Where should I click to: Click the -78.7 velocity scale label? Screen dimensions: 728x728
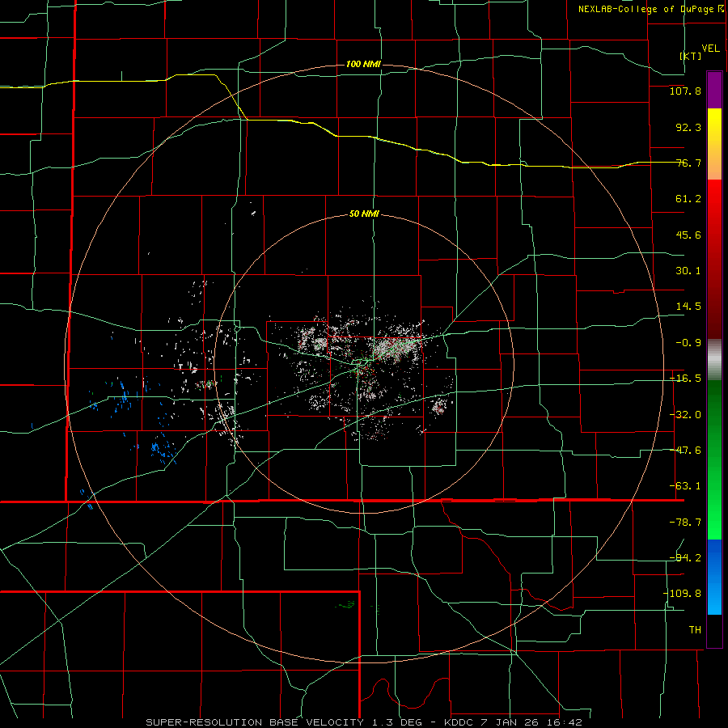pyautogui.click(x=685, y=523)
